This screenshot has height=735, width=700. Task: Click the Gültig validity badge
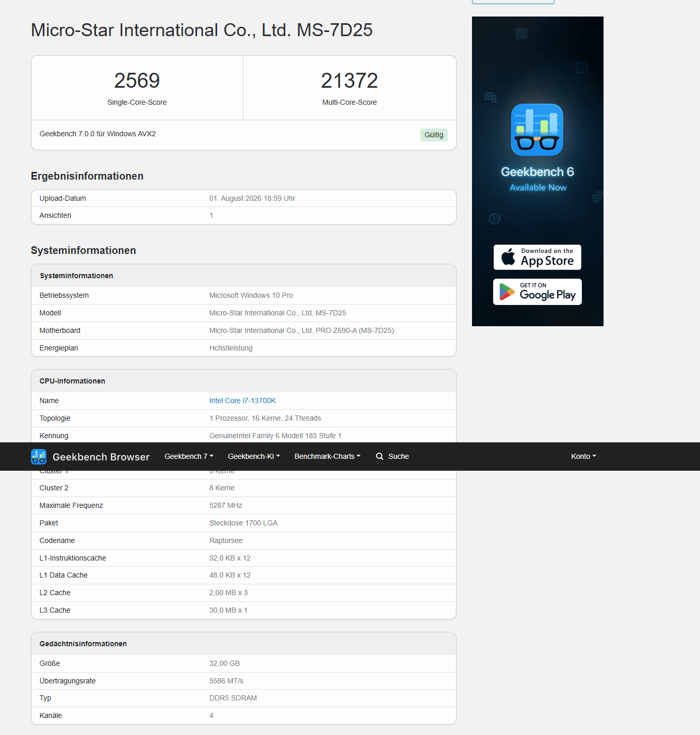[434, 135]
